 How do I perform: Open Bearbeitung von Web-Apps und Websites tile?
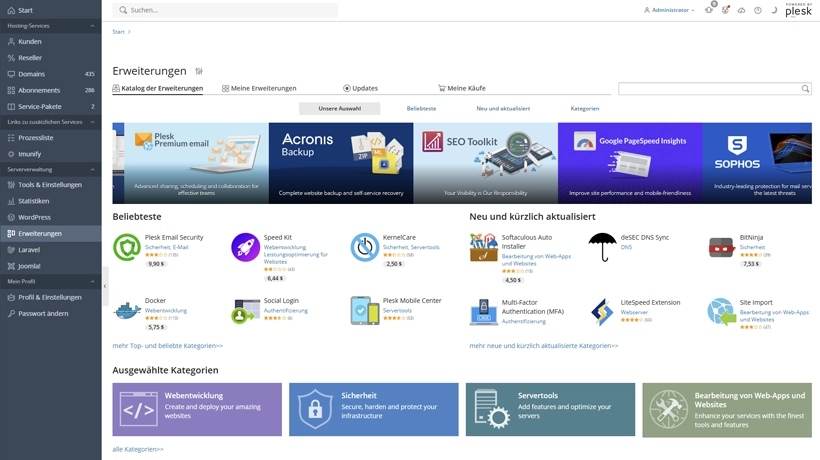click(727, 410)
